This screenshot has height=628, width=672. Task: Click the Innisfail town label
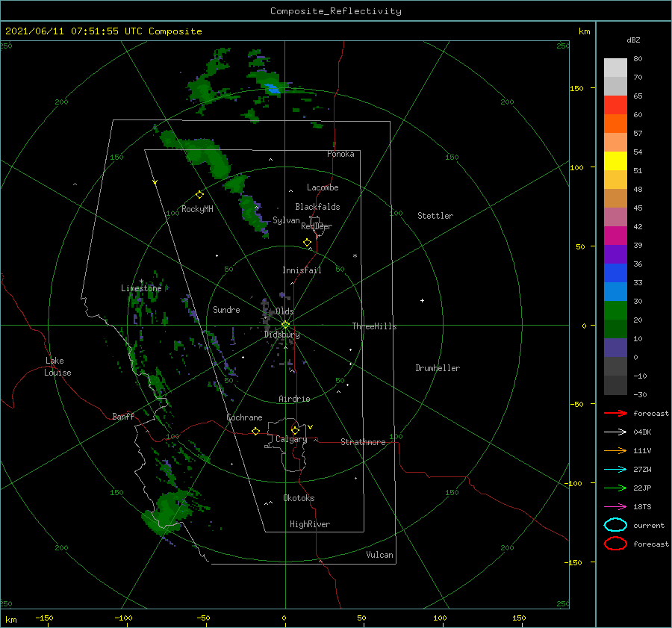coord(302,270)
